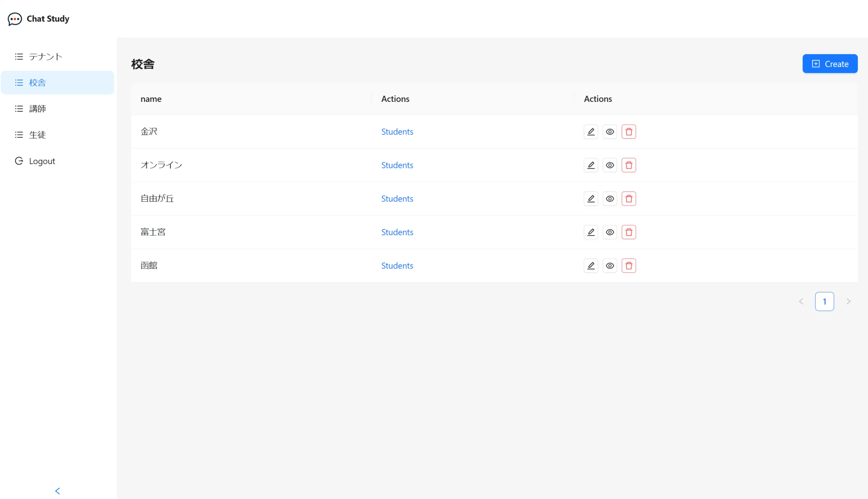This screenshot has width=868, height=499.
Task: Show the 富士宮 record via eye icon
Action: pyautogui.click(x=610, y=232)
